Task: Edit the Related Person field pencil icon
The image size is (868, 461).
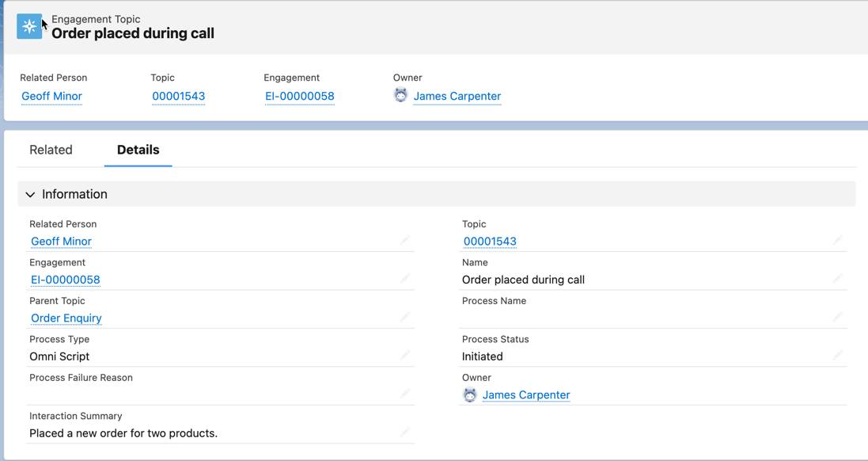Action: coord(404,240)
